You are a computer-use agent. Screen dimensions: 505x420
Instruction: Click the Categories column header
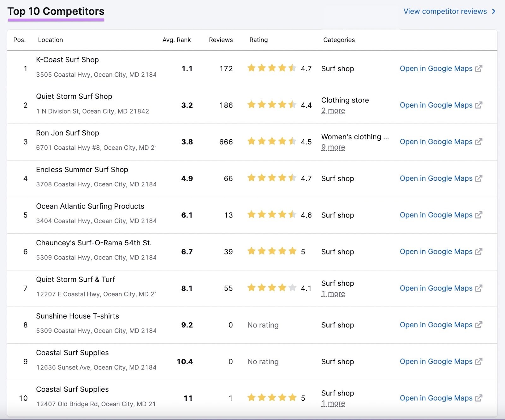tap(339, 40)
